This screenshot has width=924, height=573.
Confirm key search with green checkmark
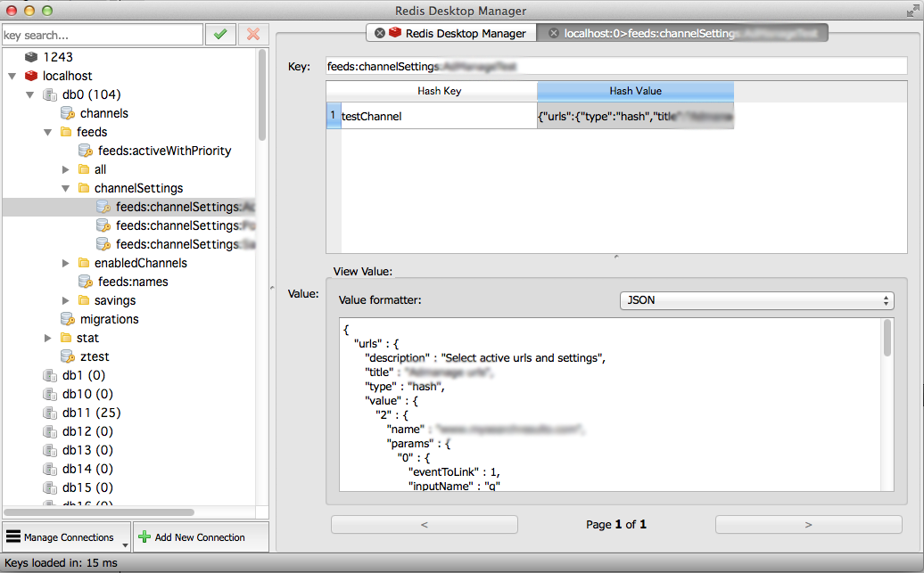[220, 35]
